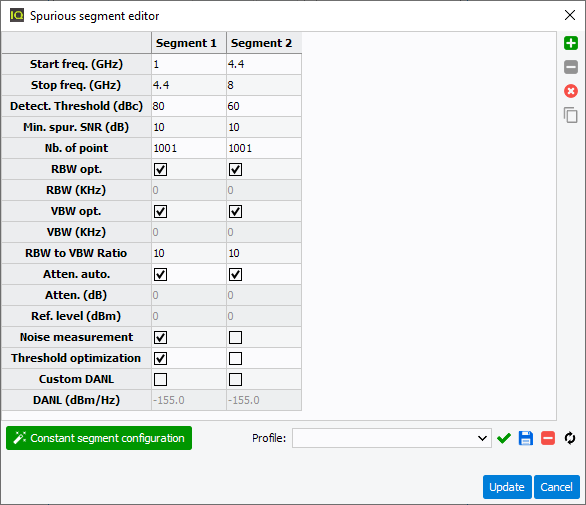Open the Profile dropdown list
This screenshot has height=505, width=586.
[392, 438]
